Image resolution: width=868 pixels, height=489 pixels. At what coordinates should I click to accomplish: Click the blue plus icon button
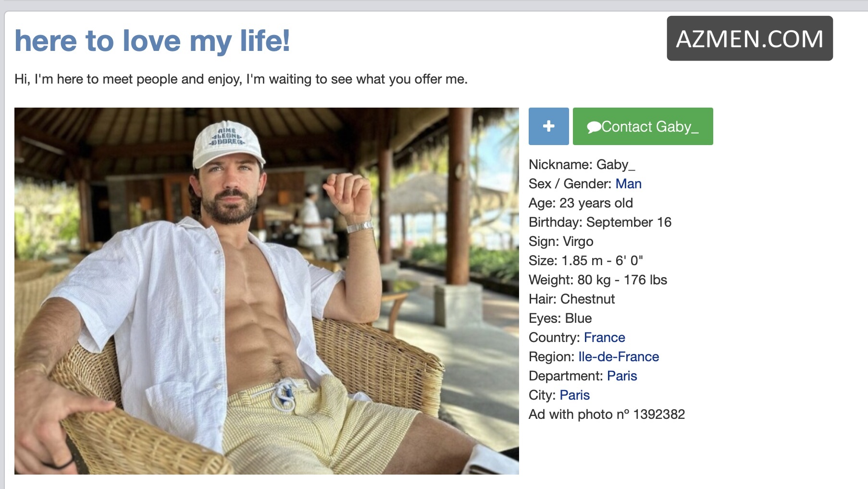548,126
